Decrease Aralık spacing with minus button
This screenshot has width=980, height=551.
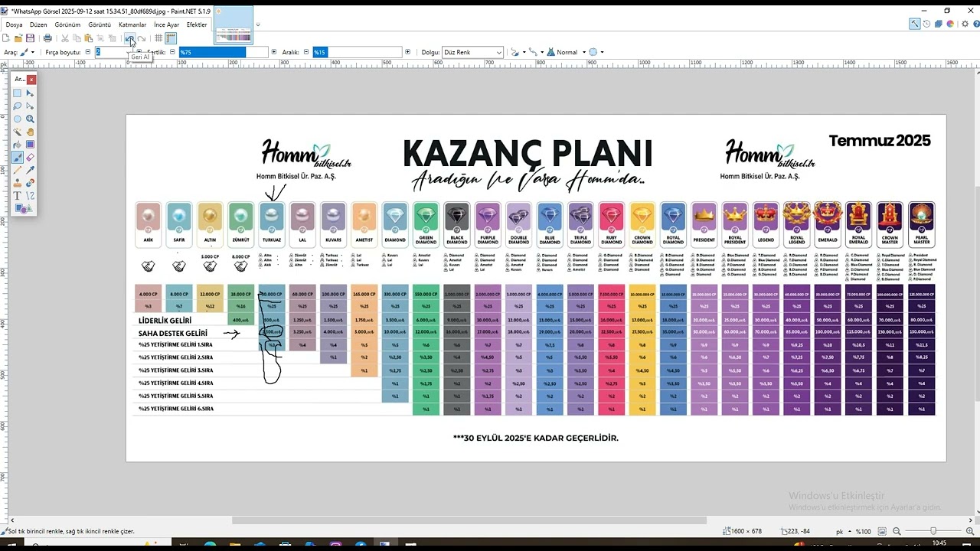coord(305,52)
